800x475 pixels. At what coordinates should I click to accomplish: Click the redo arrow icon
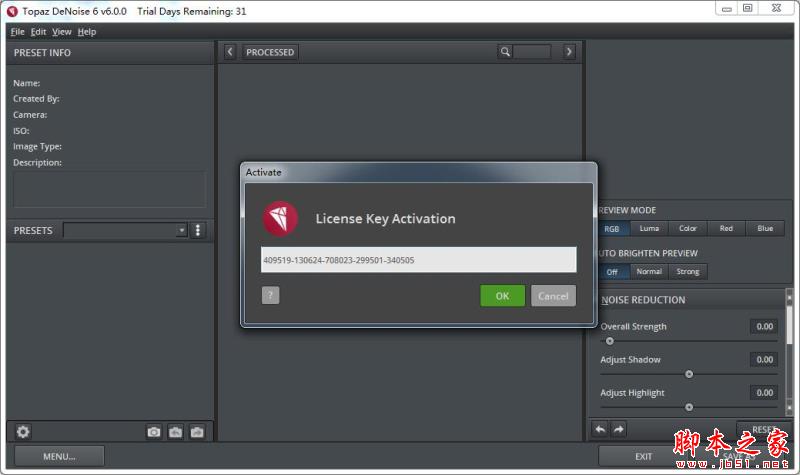click(x=618, y=430)
